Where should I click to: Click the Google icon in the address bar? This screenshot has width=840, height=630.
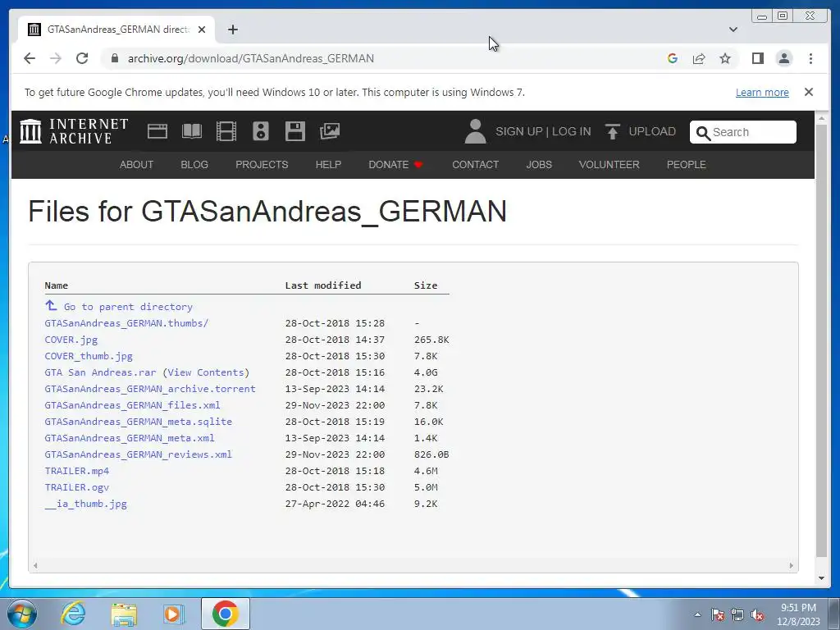tap(673, 58)
